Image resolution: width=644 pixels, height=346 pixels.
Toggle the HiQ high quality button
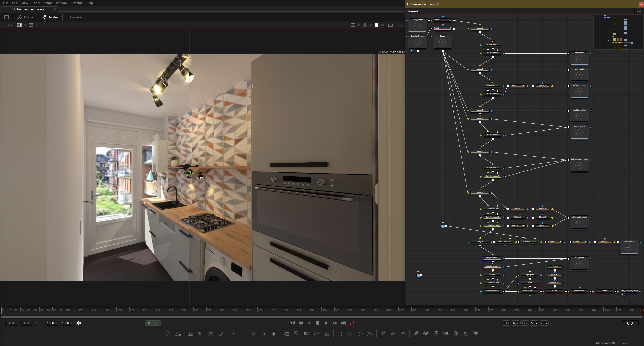[x=506, y=323]
